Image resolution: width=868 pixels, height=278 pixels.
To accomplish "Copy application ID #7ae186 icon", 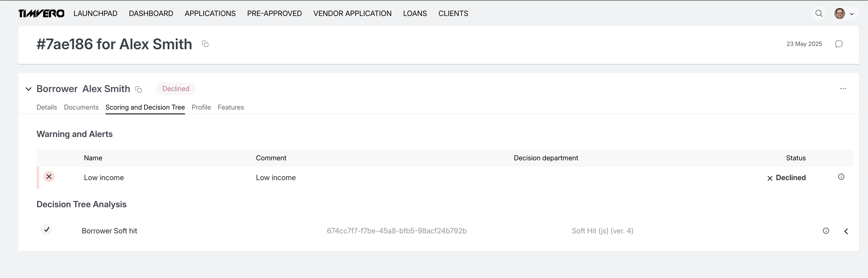I will (x=205, y=44).
